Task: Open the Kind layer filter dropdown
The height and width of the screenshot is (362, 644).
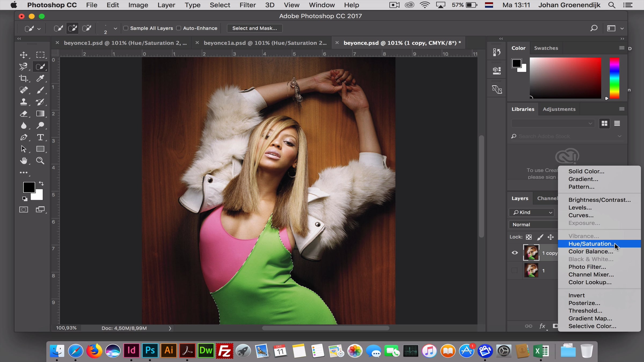Action: [531, 212]
